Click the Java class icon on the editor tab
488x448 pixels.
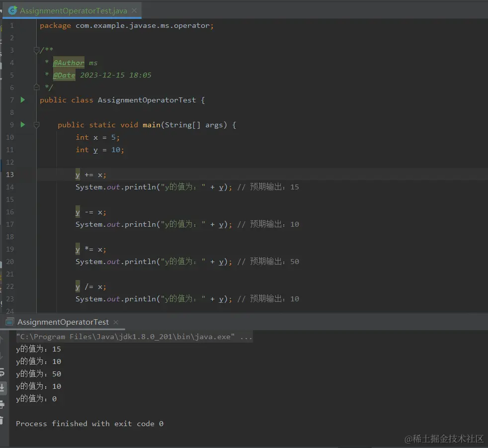13,10
